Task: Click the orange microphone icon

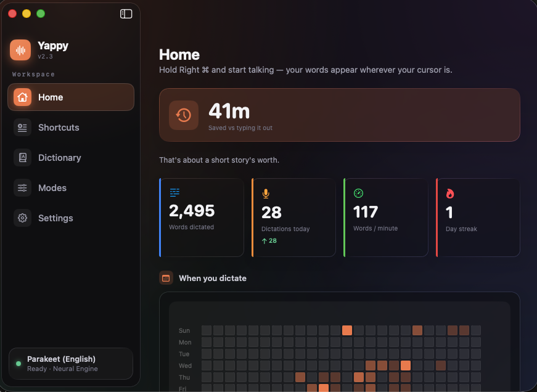Action: tap(266, 194)
